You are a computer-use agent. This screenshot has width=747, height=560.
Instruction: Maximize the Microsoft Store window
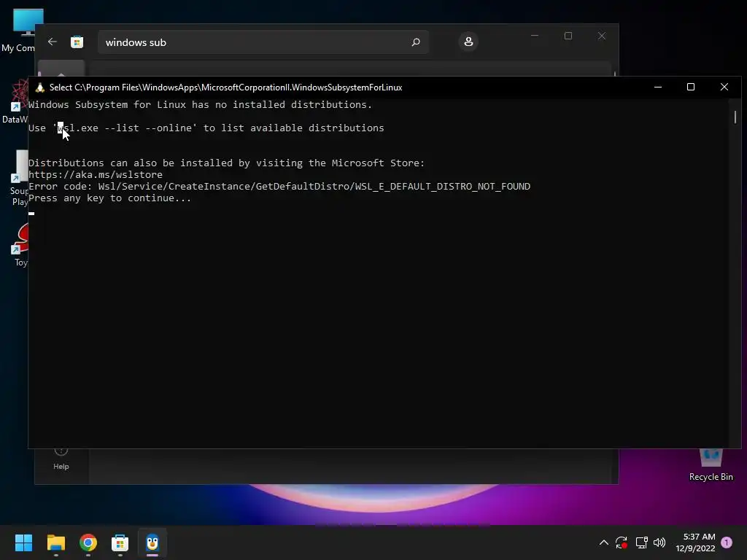tap(568, 36)
